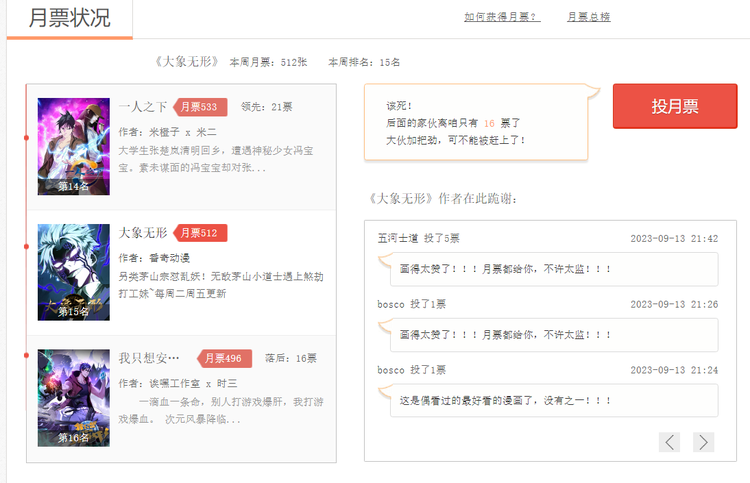750x483 pixels.
Task: Open the 月票总榜 ranking link
Action: 588,17
